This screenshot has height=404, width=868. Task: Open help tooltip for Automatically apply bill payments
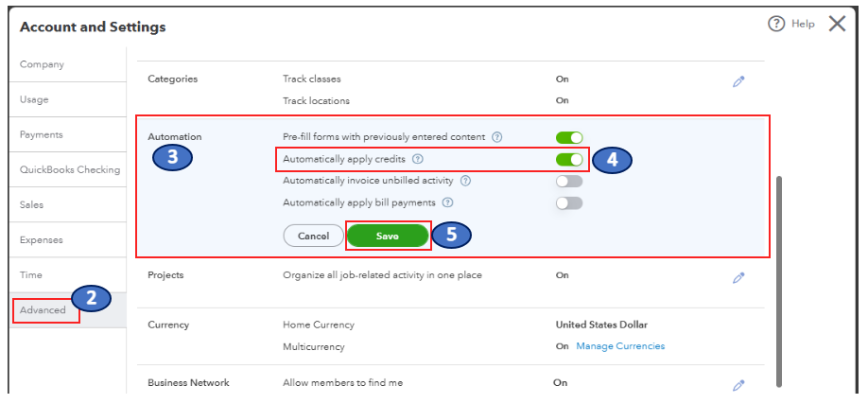coord(448,202)
